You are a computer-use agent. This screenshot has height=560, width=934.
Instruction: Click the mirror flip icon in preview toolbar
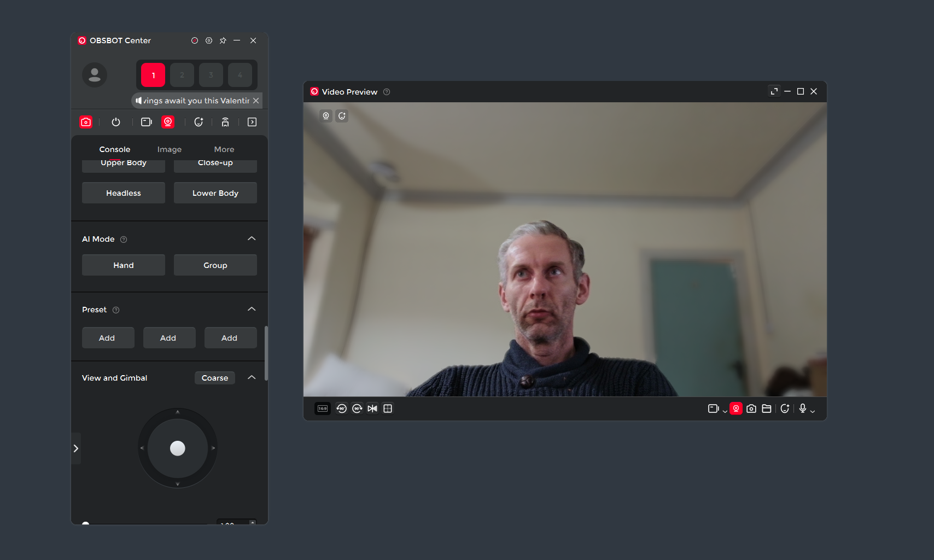point(372,409)
